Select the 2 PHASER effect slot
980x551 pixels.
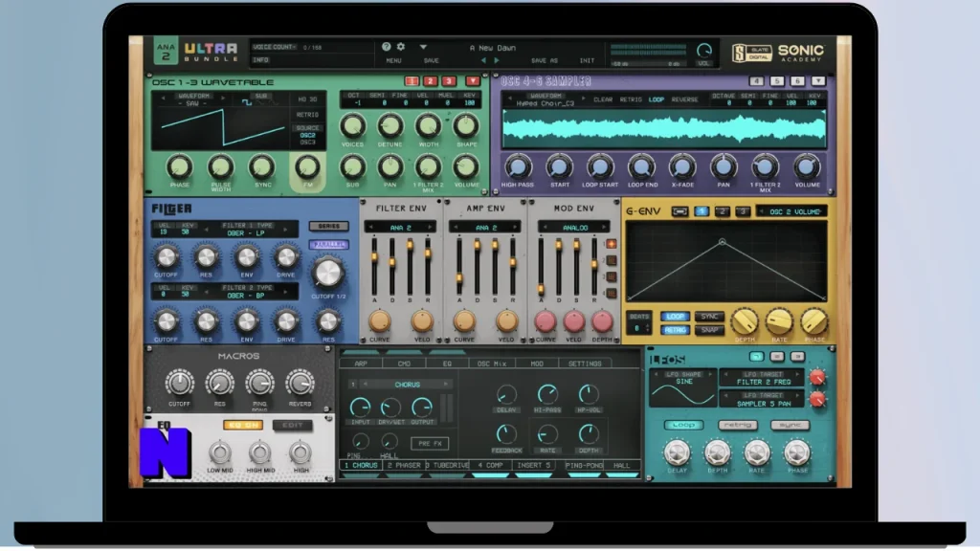pos(404,466)
